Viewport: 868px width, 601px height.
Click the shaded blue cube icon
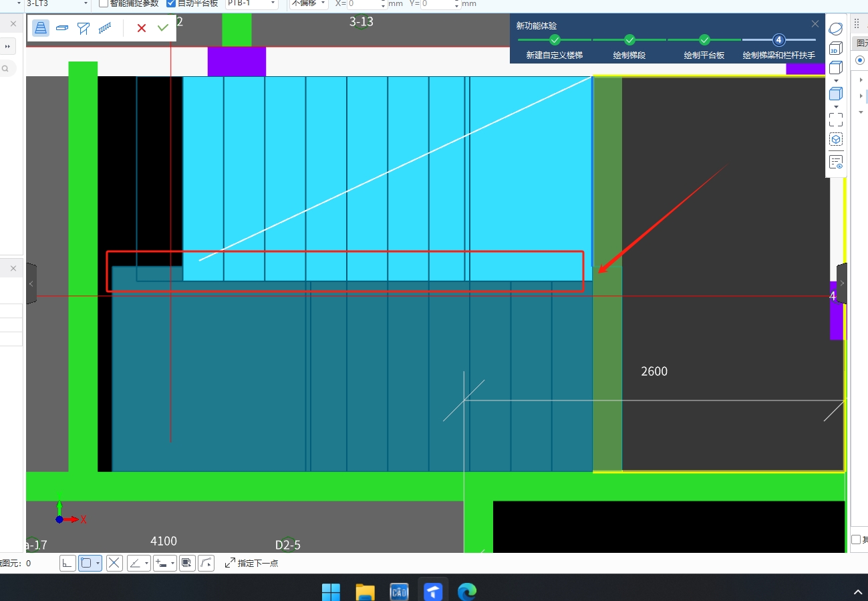point(836,93)
